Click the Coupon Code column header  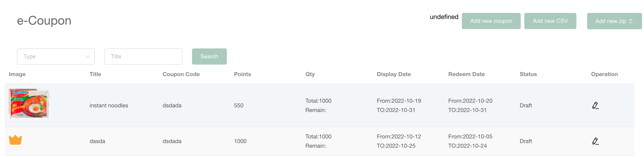(181, 74)
